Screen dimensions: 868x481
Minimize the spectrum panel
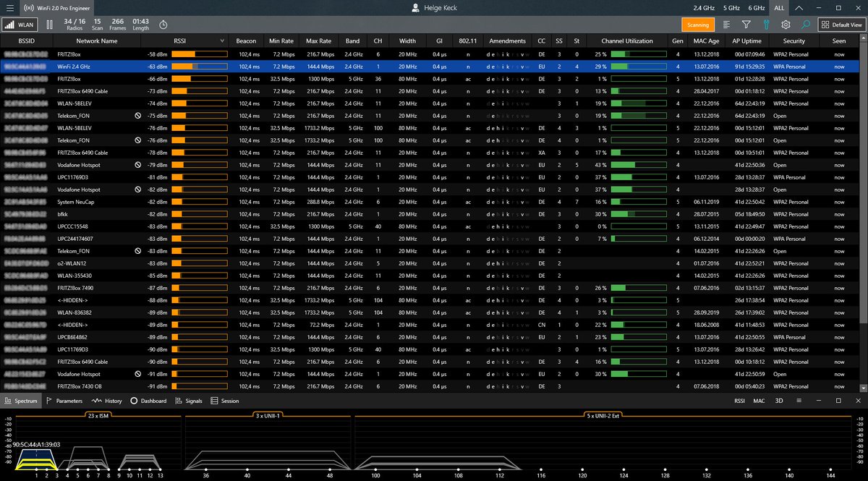pyautogui.click(x=818, y=401)
